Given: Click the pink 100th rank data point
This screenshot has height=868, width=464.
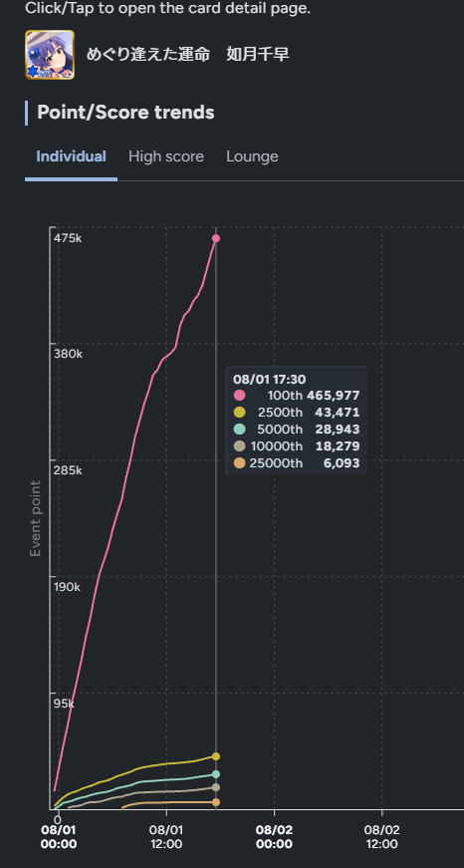Looking at the screenshot, I should pyautogui.click(x=216, y=238).
